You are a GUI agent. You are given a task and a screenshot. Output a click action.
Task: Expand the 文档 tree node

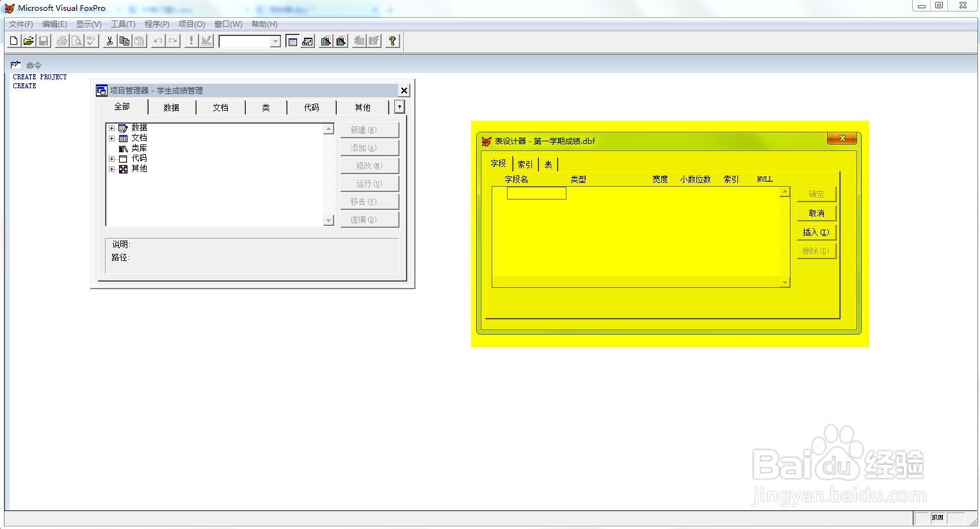point(111,138)
